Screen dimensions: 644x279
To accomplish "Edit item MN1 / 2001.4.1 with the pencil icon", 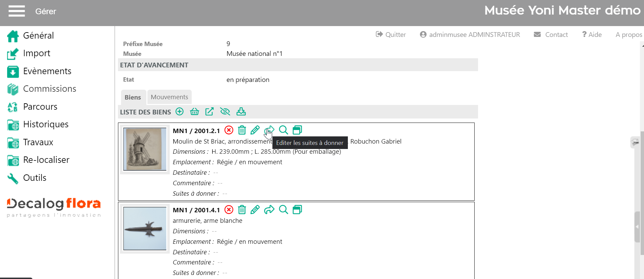I will point(255,210).
